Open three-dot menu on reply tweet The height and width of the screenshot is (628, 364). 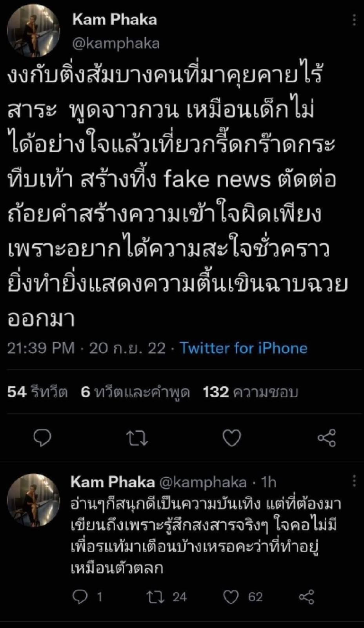click(x=354, y=481)
